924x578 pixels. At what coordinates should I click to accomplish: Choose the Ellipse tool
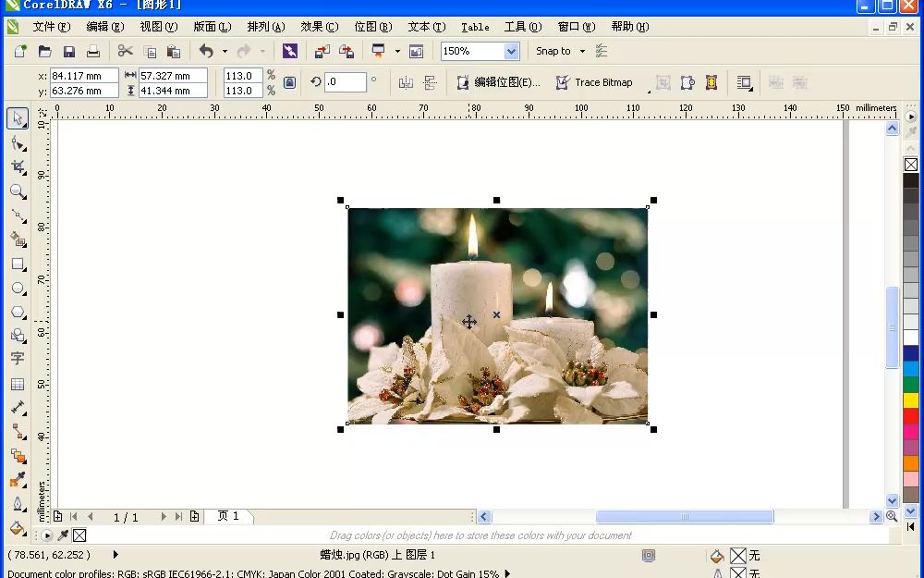coord(17,289)
